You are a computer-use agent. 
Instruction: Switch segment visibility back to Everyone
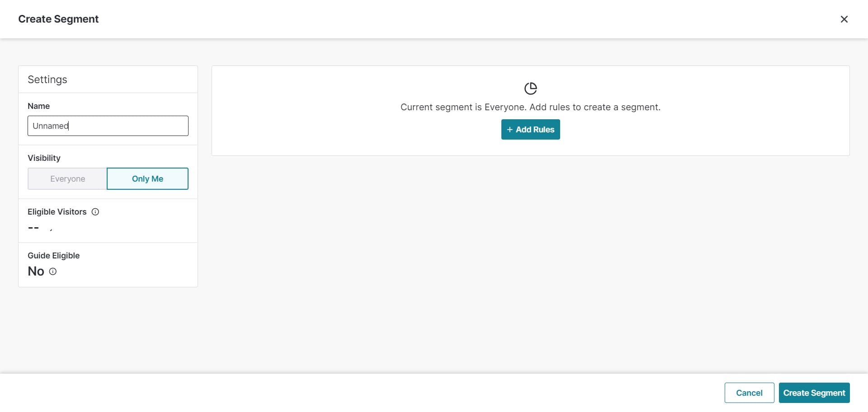click(67, 178)
